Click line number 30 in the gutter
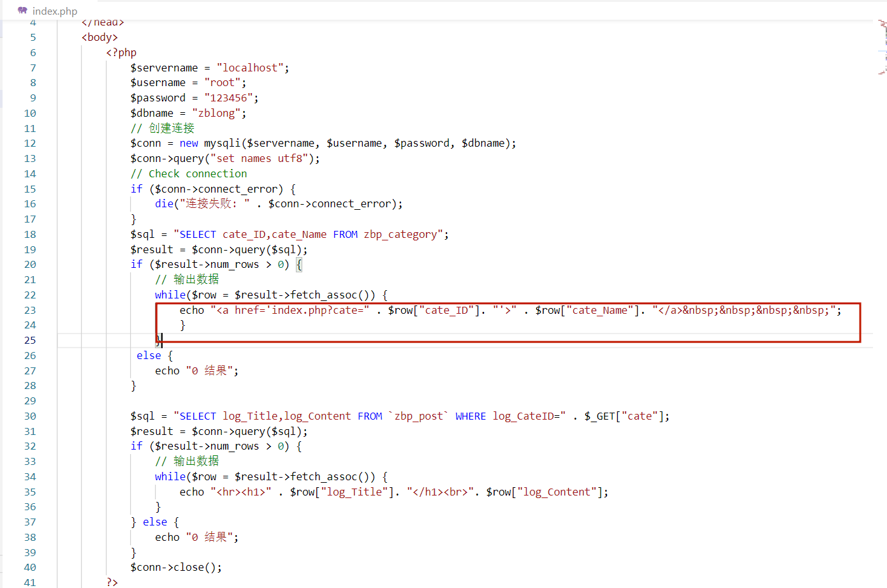This screenshot has width=887, height=588. click(30, 416)
